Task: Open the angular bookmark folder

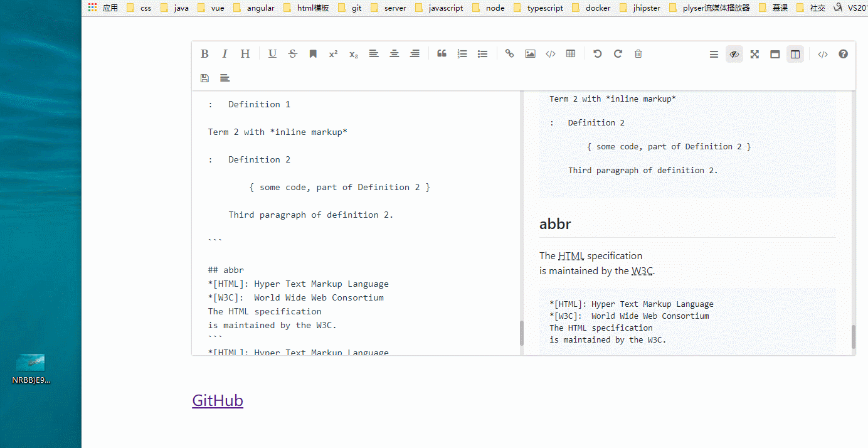Action: point(253,8)
